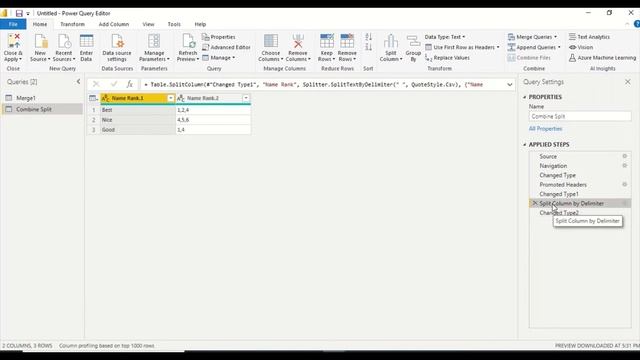Viewport: 640px width, 360px height.
Task: Open Name Rank.1 column filter dropdown
Action: click(x=171, y=98)
